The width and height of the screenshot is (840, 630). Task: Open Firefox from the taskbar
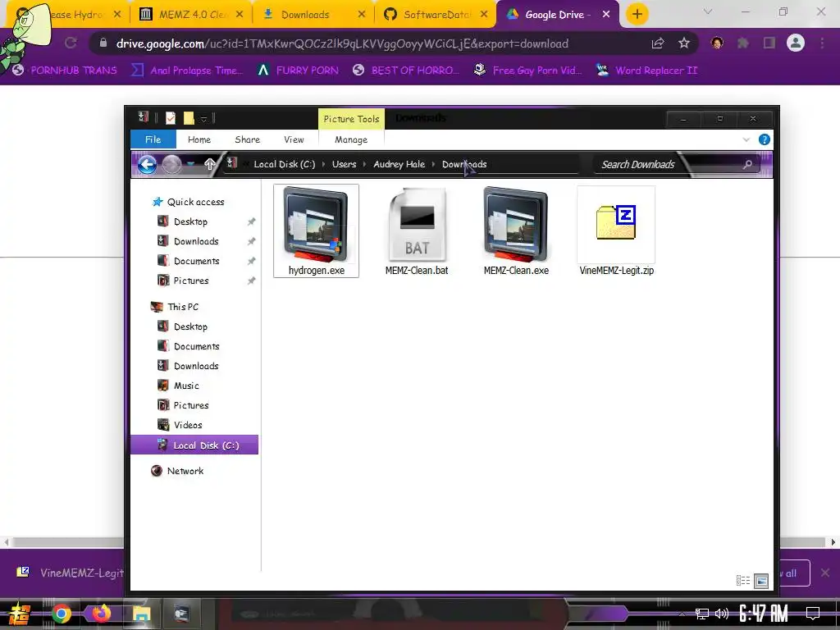click(101, 614)
